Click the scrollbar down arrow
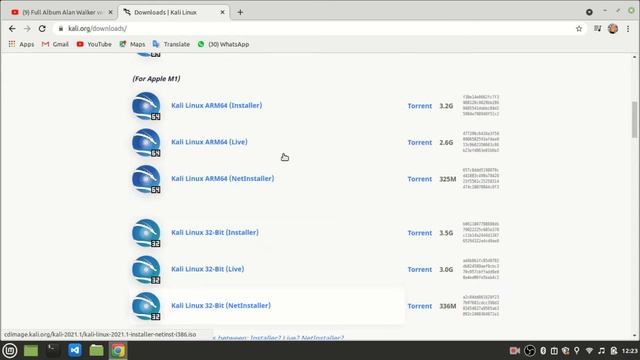 click(x=634, y=336)
